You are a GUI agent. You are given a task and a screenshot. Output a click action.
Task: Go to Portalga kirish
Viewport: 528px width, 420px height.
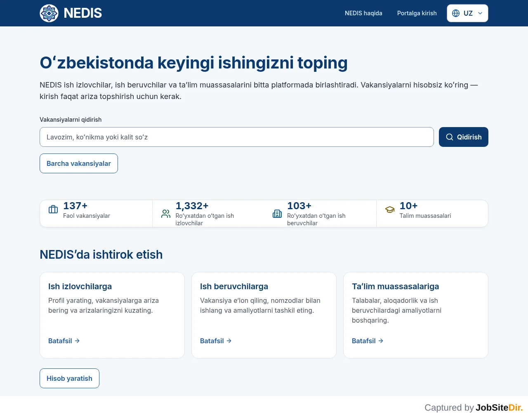click(x=417, y=13)
